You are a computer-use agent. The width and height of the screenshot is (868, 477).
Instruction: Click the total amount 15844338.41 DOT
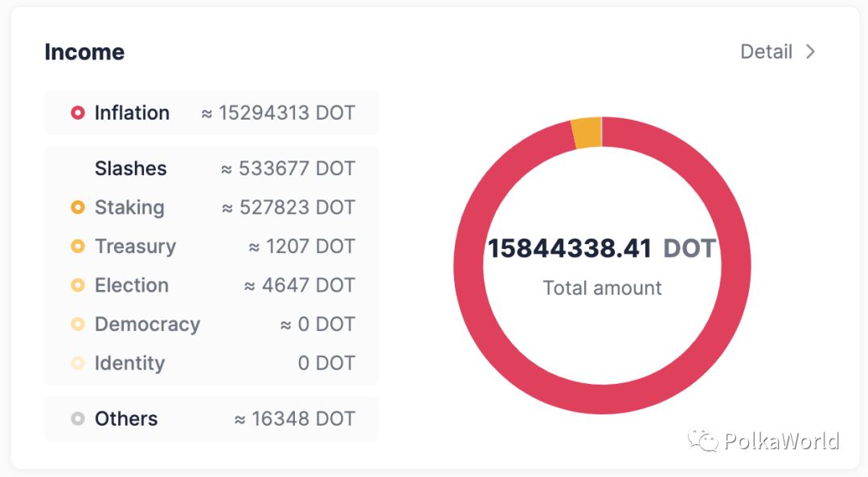[601, 248]
